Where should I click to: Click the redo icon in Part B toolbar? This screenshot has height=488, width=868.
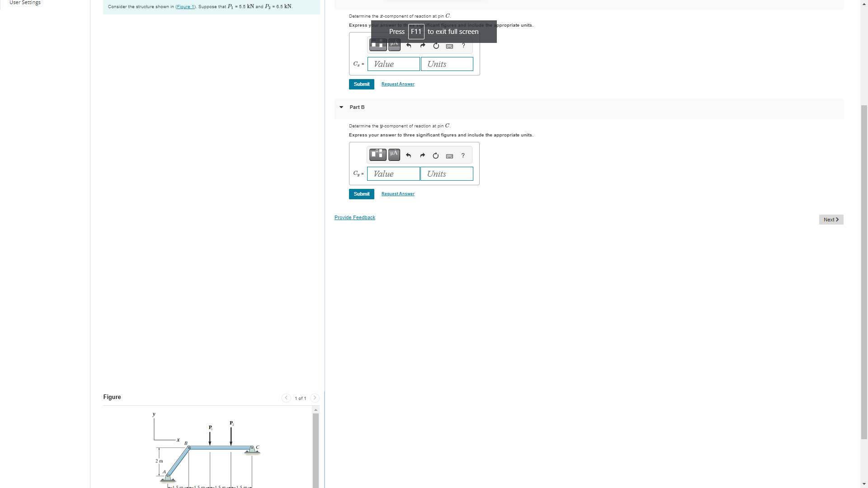tap(422, 155)
